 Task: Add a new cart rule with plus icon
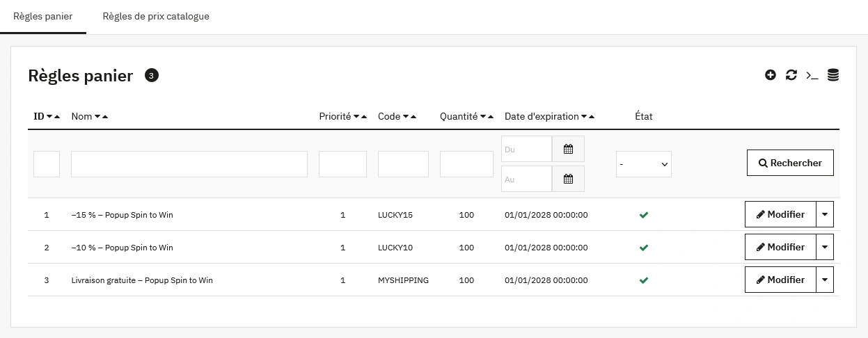pos(771,75)
